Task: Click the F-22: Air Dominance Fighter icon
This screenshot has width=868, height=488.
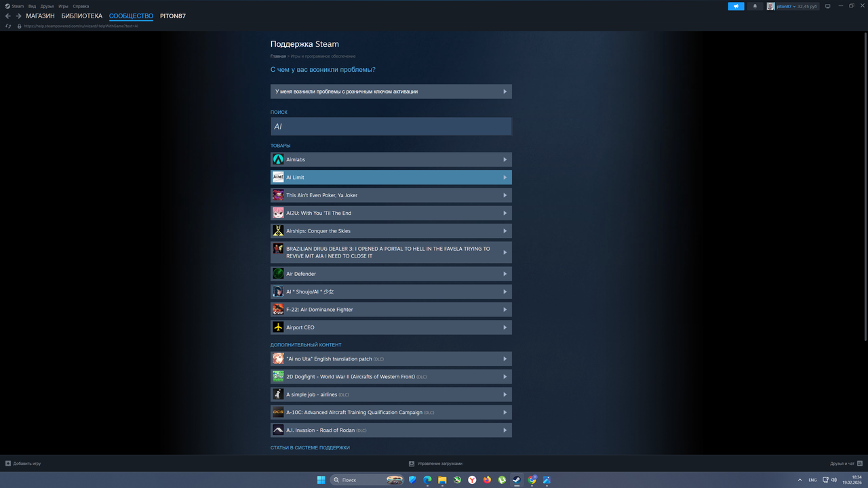Action: tap(278, 310)
